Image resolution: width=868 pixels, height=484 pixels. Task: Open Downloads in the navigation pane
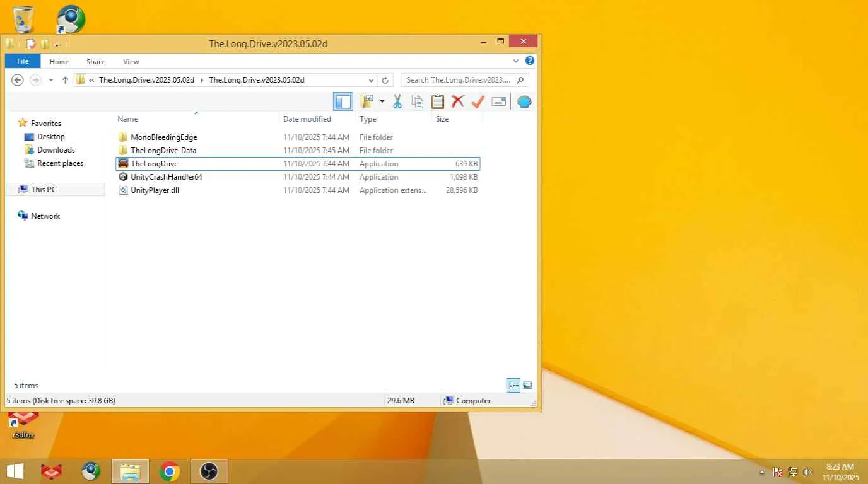pyautogui.click(x=56, y=150)
